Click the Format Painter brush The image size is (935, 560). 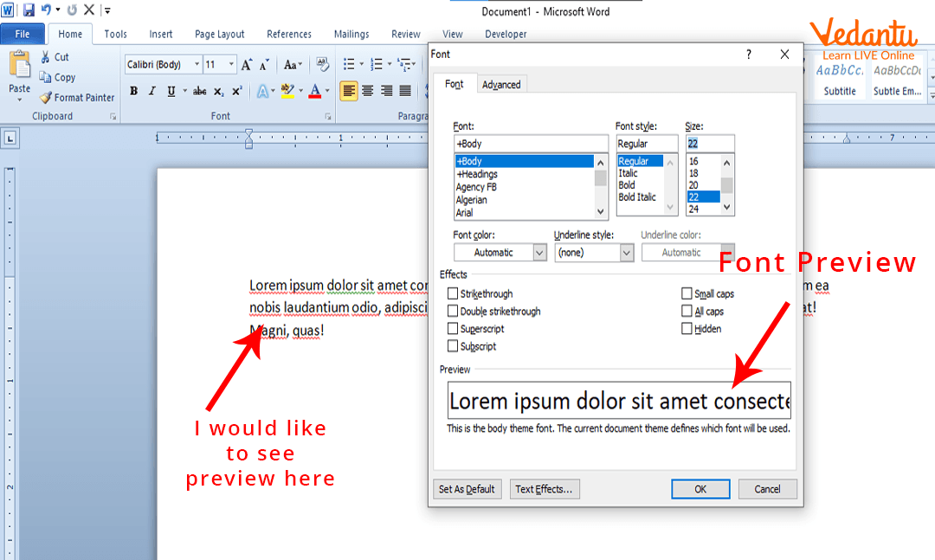click(46, 98)
